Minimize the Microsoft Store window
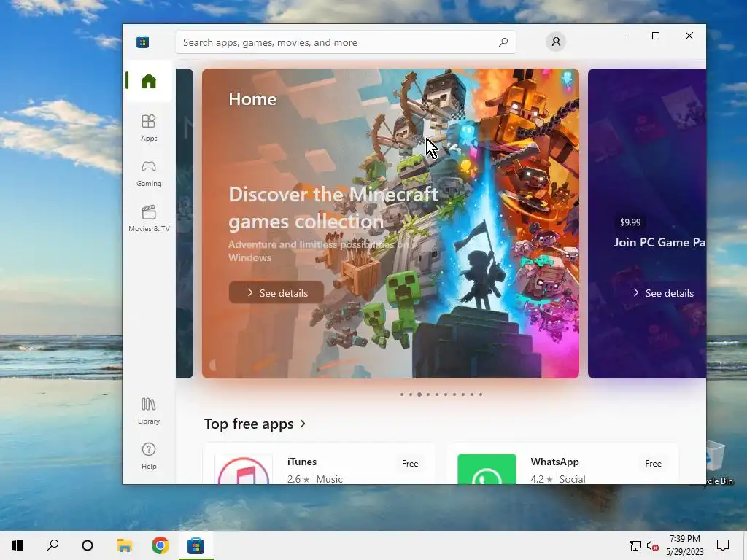The height and width of the screenshot is (560, 747). (622, 36)
